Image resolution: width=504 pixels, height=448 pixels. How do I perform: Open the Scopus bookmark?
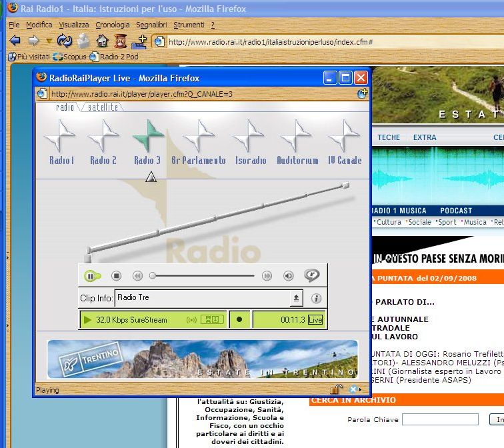click(70, 57)
